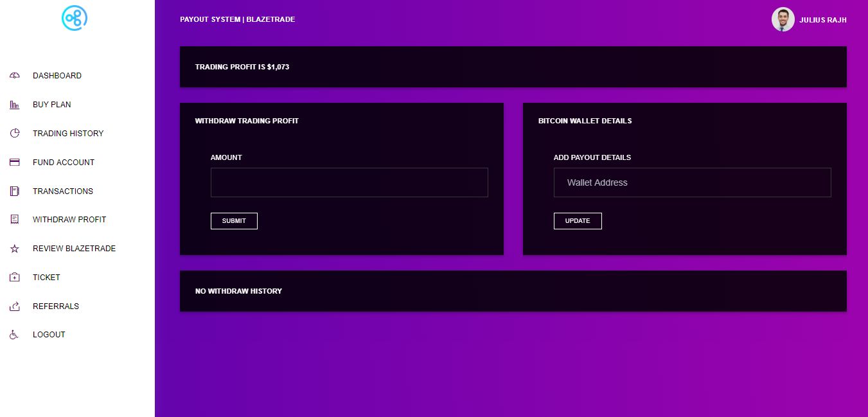
Task: Click the Bitcoin Wallet Details heading
Action: point(585,121)
